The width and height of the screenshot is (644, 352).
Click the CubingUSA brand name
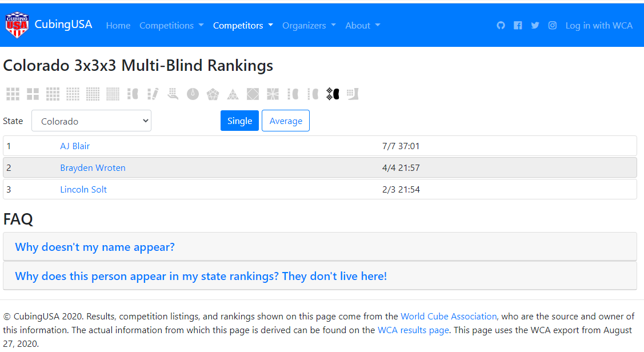tap(63, 24)
